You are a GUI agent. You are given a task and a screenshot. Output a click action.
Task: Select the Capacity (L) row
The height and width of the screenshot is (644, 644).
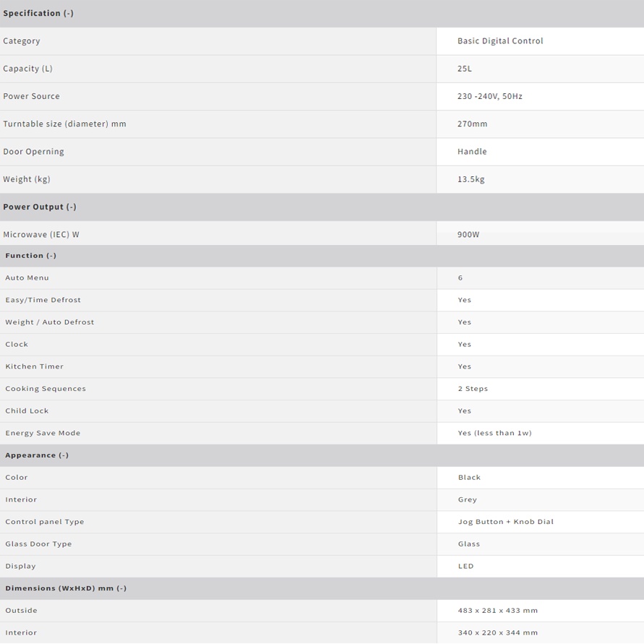tap(322, 69)
